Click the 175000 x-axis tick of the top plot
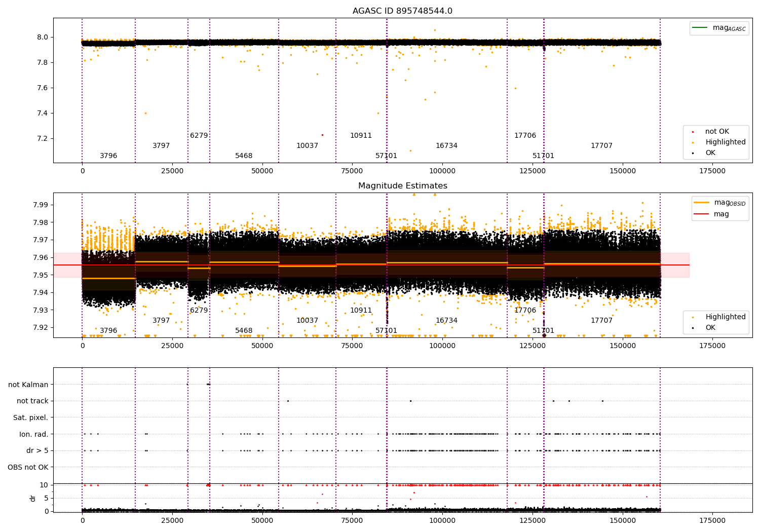 click(712, 171)
